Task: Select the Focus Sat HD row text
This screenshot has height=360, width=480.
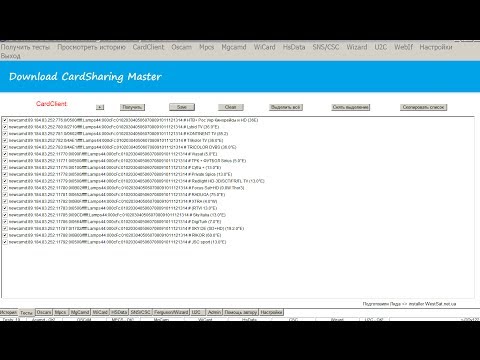Action: [126, 188]
